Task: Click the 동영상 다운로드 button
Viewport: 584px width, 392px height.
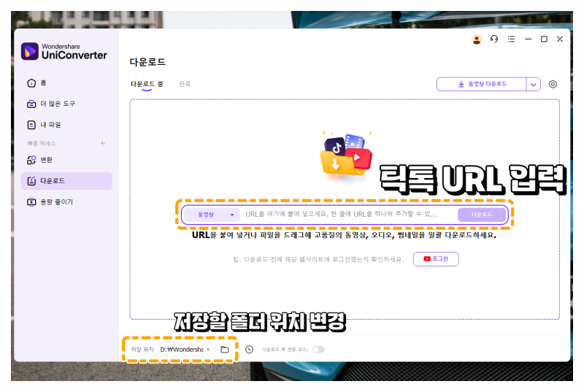Action: [x=482, y=84]
